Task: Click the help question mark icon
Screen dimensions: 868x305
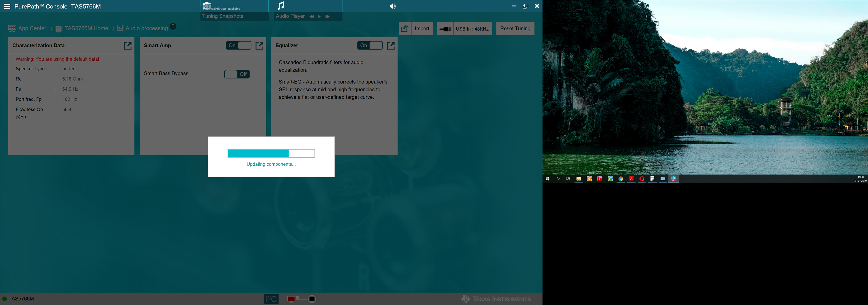Action: click(x=173, y=26)
